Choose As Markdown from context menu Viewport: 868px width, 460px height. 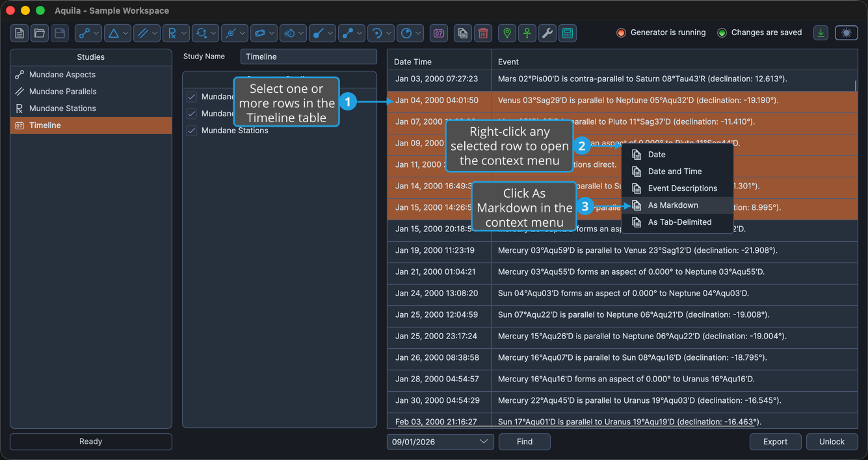tap(677, 205)
